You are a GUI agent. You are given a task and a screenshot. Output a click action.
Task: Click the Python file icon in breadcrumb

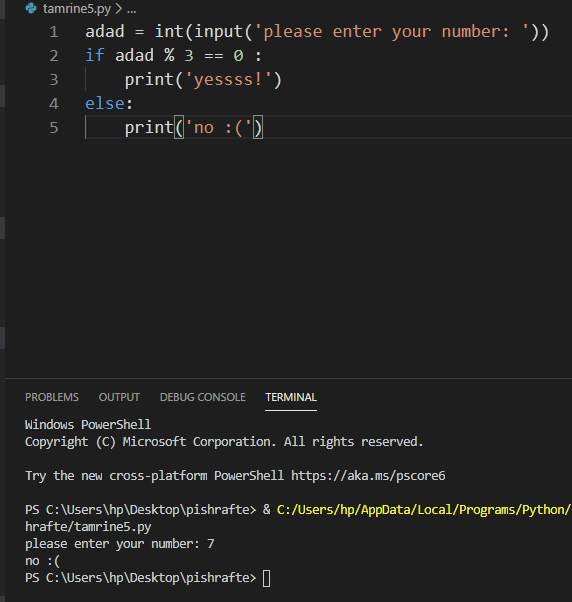(31, 8)
